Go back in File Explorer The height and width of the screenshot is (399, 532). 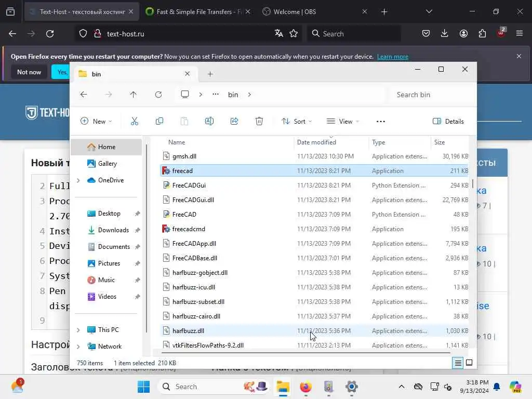pos(84,95)
